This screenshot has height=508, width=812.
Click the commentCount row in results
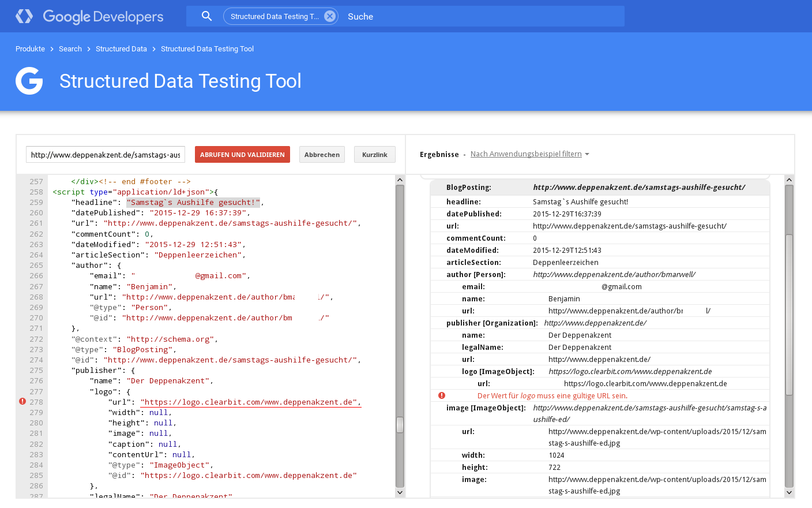click(x=600, y=238)
